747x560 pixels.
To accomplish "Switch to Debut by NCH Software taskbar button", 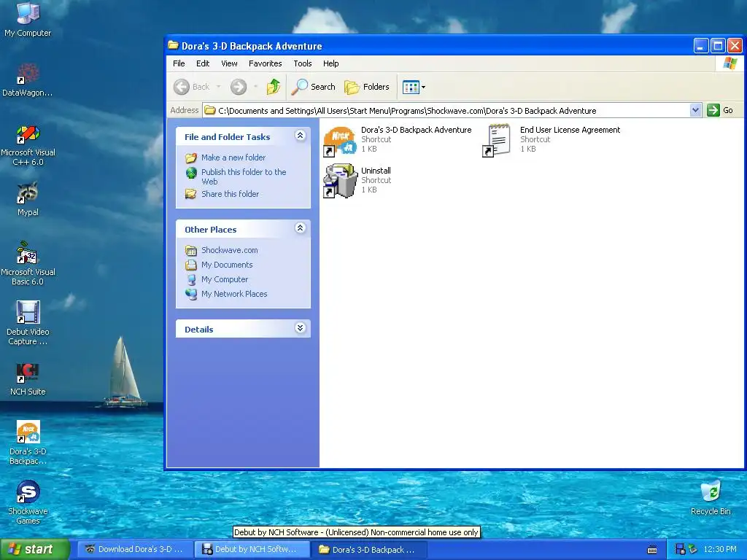I will [252, 549].
